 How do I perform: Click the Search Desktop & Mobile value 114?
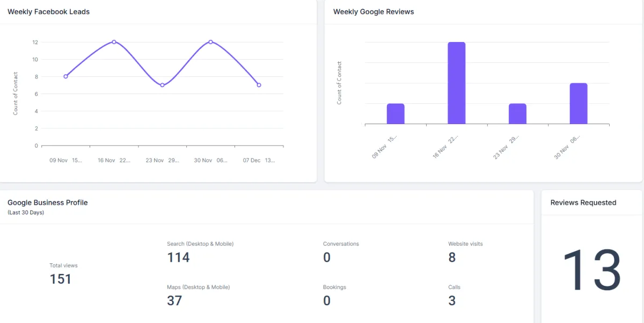[x=178, y=257]
